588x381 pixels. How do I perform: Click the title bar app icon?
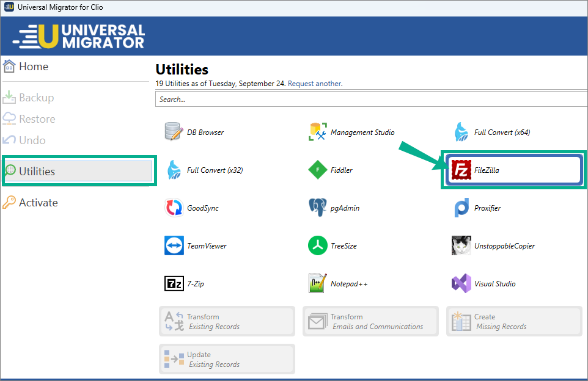point(9,7)
